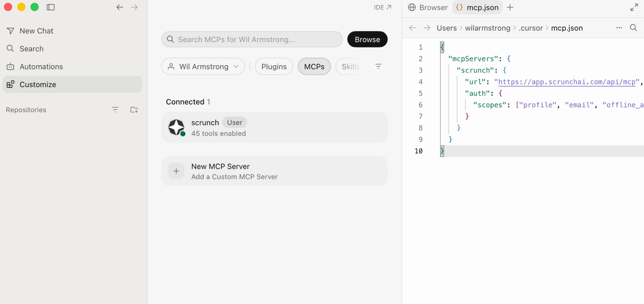The image size is (644, 304).
Task: Navigate forward in the editor panel
Action: 427,28
